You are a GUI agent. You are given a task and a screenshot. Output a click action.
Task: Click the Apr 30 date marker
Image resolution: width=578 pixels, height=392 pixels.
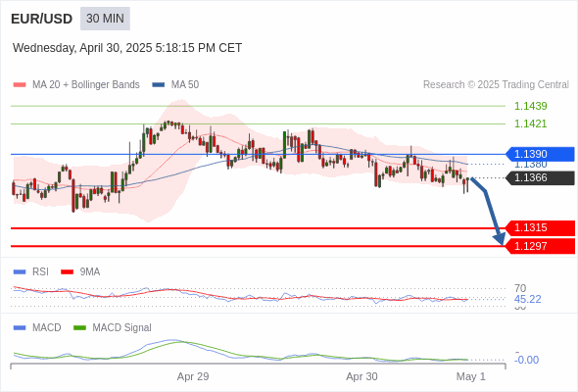coord(361,376)
